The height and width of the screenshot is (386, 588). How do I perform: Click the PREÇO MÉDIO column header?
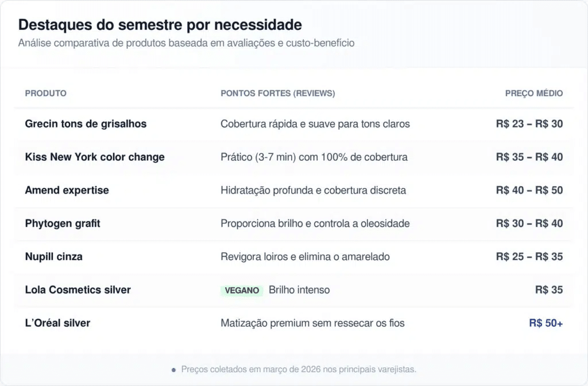(x=534, y=93)
